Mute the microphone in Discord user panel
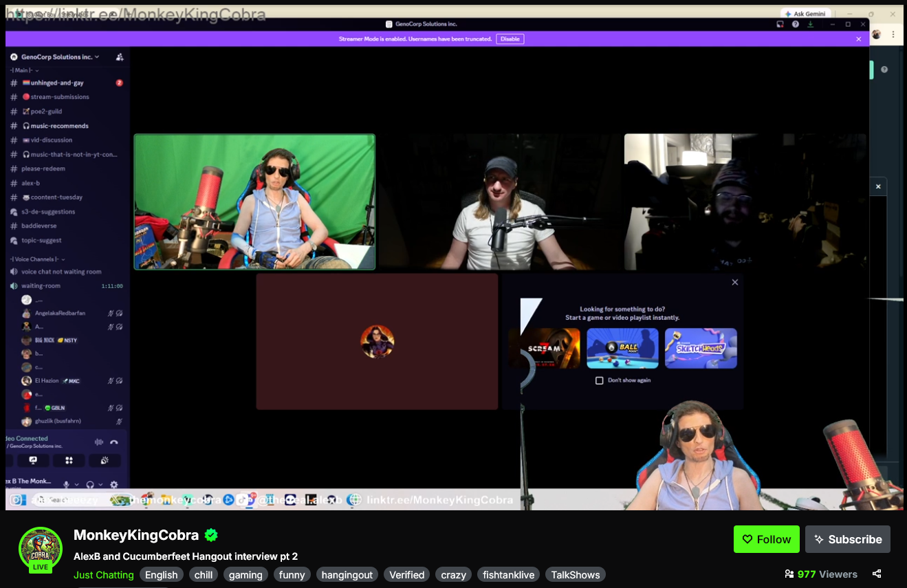The height and width of the screenshot is (588, 907). click(67, 485)
